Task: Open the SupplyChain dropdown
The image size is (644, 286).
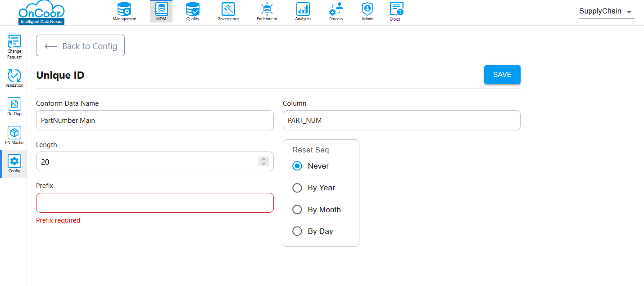Action: [607, 12]
